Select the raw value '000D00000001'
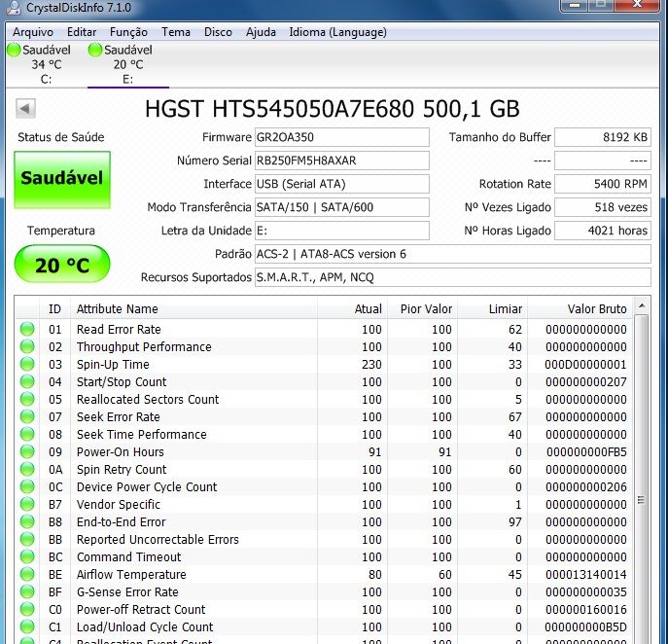Viewport: 668px width, 644px height. pos(585,365)
